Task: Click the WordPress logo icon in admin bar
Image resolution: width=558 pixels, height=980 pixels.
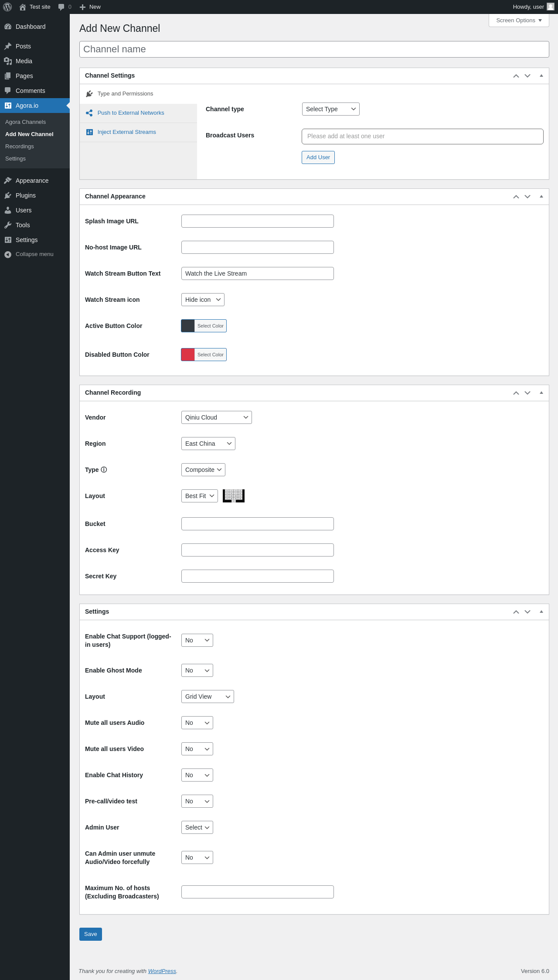Action: (7, 7)
